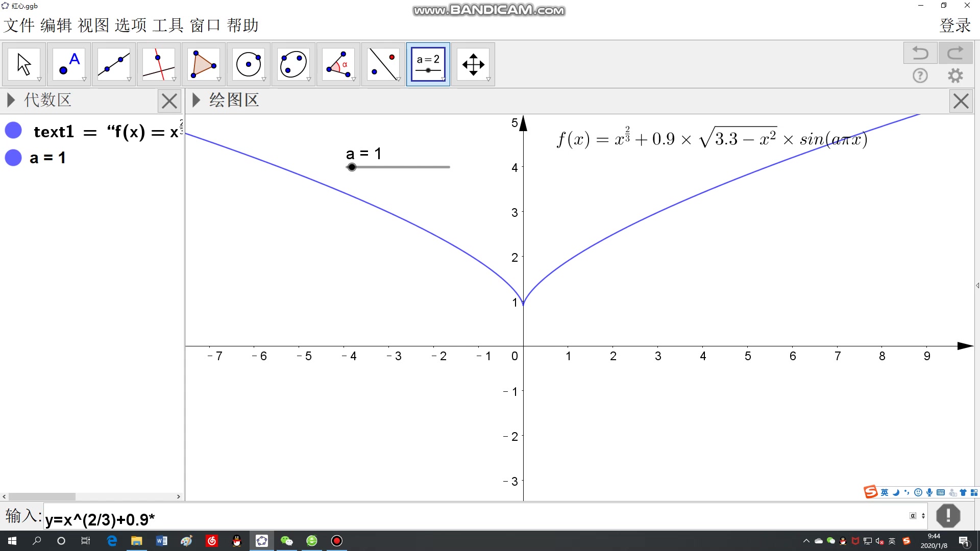Image resolution: width=980 pixels, height=551 pixels.
Task: Collapse the 代数区 panel triangle
Action: 11,100
